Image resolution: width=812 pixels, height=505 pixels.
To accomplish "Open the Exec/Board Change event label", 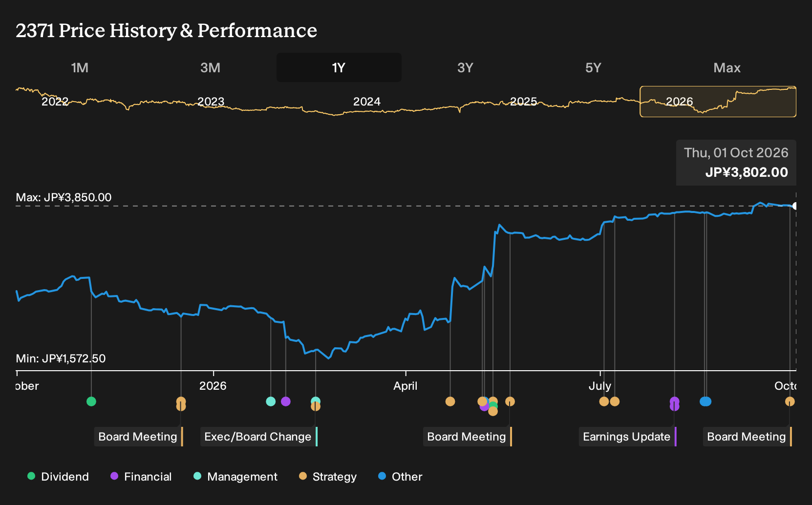I will (x=259, y=437).
